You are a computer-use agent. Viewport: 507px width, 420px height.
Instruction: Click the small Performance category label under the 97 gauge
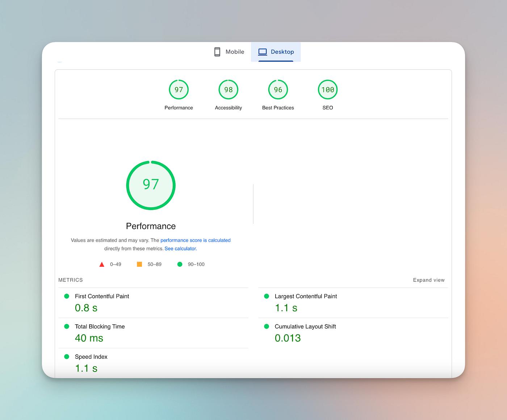tap(179, 108)
